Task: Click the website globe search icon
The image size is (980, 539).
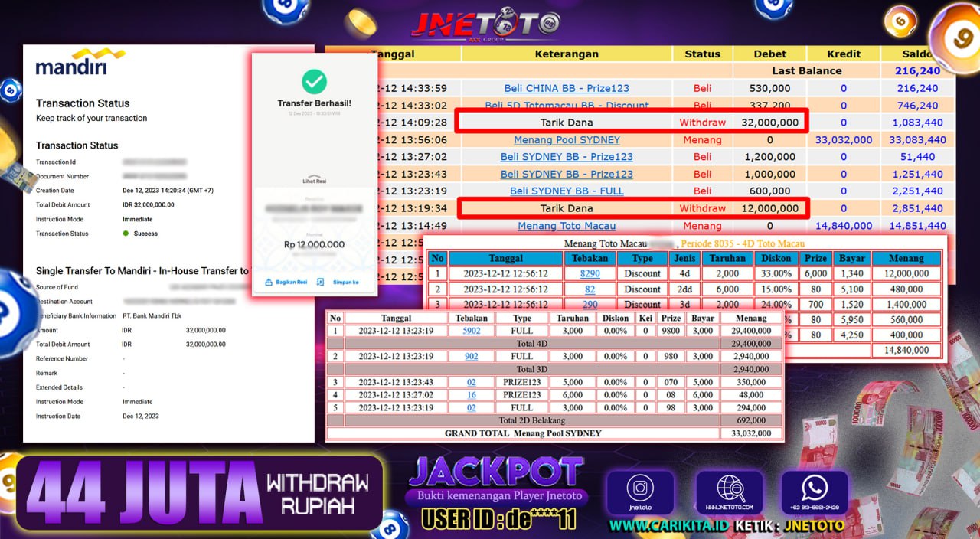Action: 727,488
